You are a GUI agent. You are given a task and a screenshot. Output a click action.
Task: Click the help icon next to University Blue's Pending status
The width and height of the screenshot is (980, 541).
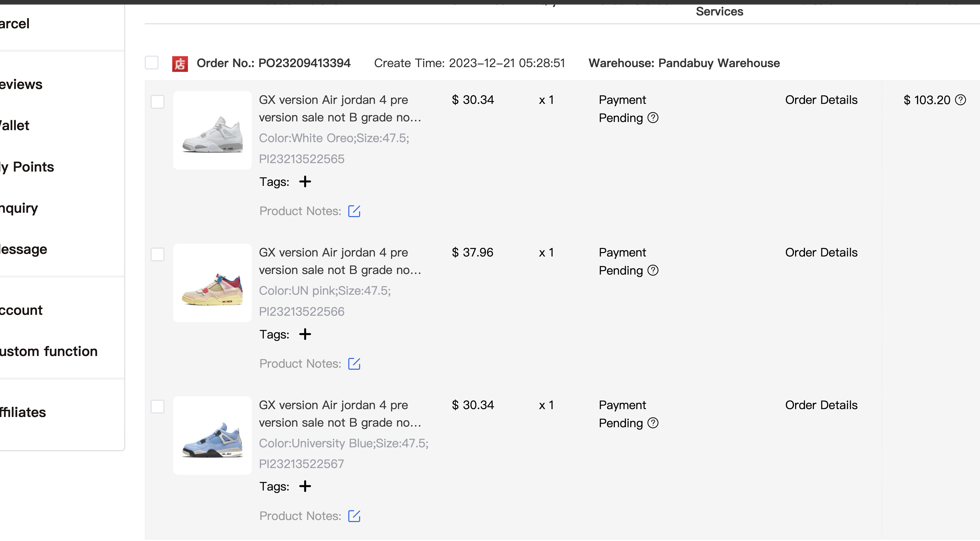653,423
